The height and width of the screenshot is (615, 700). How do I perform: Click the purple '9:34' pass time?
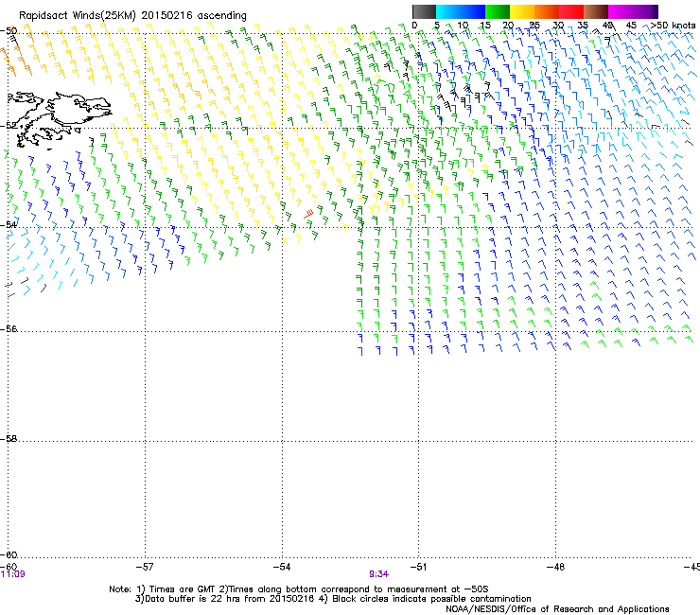point(378,574)
